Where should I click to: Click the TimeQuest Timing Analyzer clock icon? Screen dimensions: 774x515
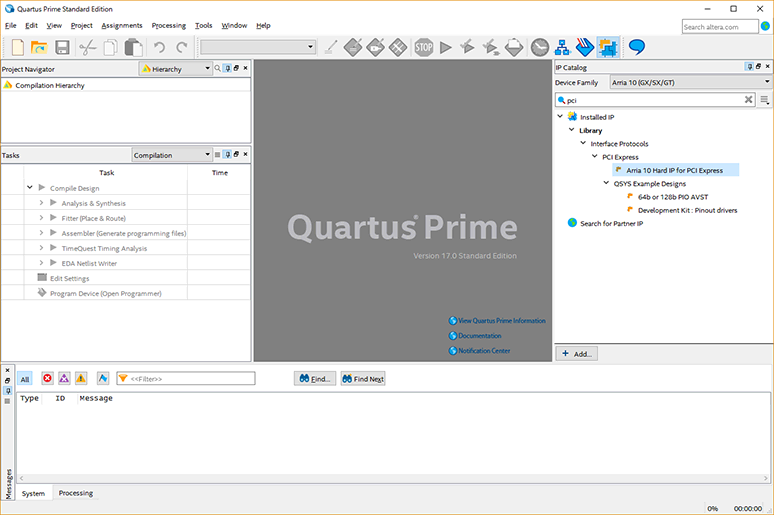(540, 47)
